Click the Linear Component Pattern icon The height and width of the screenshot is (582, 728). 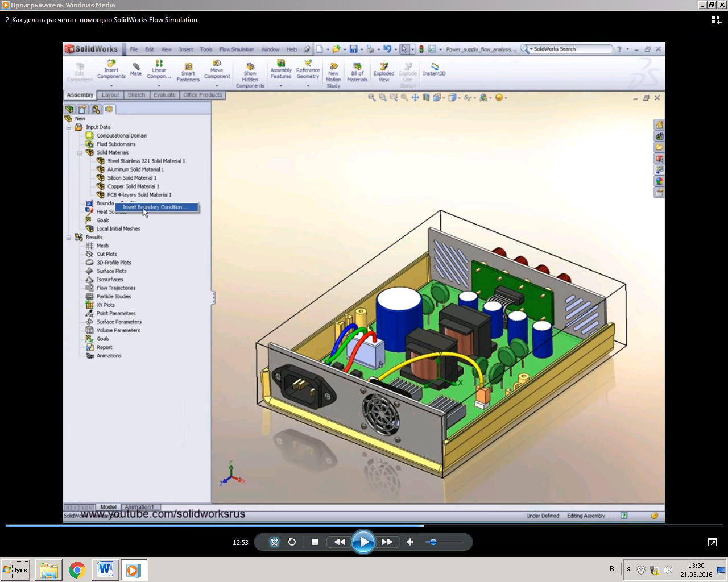point(159,70)
